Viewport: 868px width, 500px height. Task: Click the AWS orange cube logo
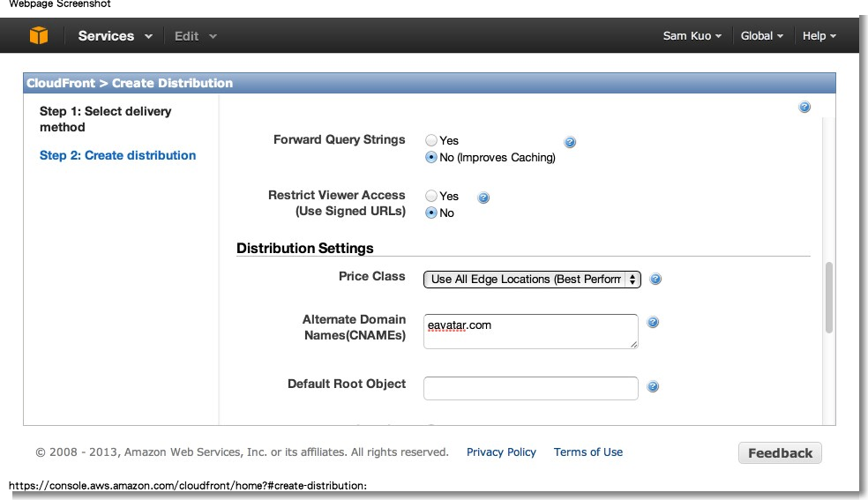click(39, 35)
